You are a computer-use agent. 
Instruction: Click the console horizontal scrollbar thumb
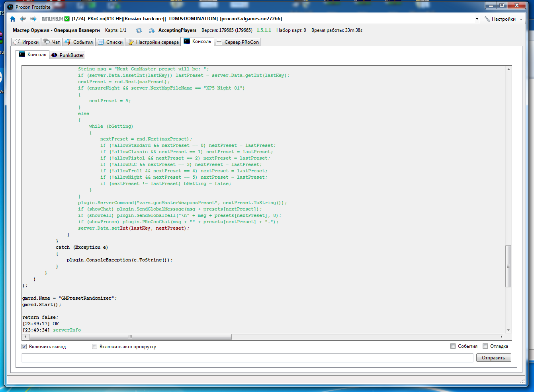click(x=130, y=337)
